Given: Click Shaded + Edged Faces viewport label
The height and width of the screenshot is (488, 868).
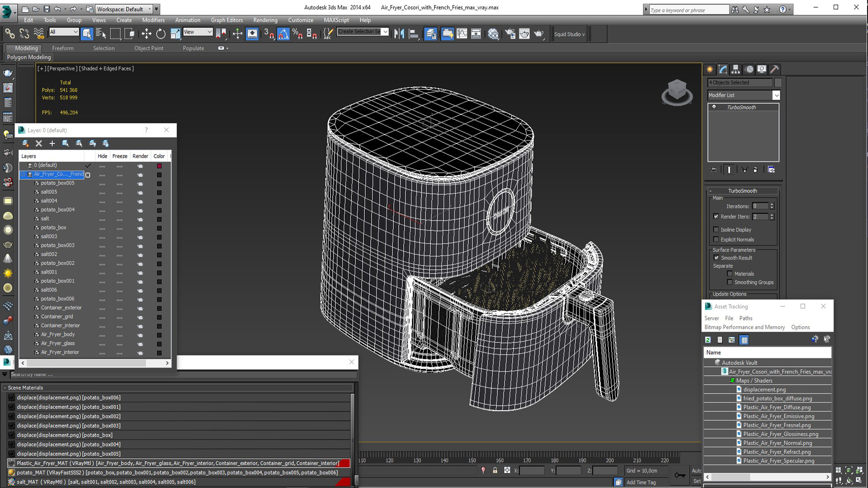Looking at the screenshot, I should click(106, 68).
